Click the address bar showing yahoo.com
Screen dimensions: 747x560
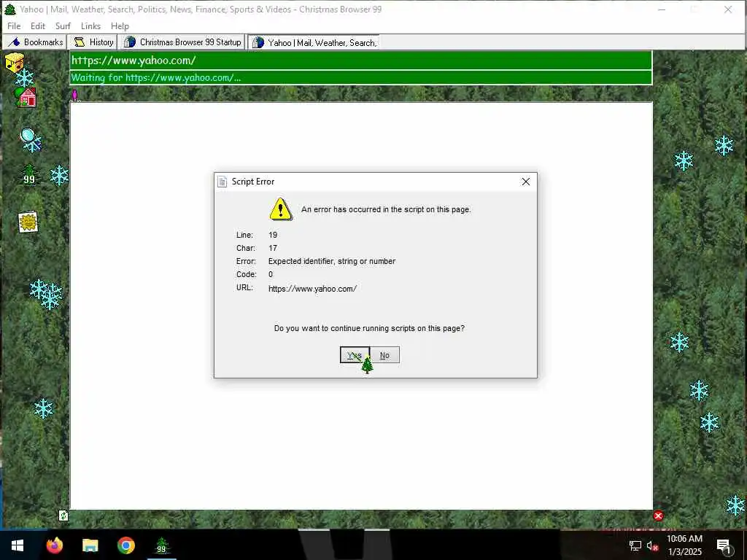[x=360, y=61]
